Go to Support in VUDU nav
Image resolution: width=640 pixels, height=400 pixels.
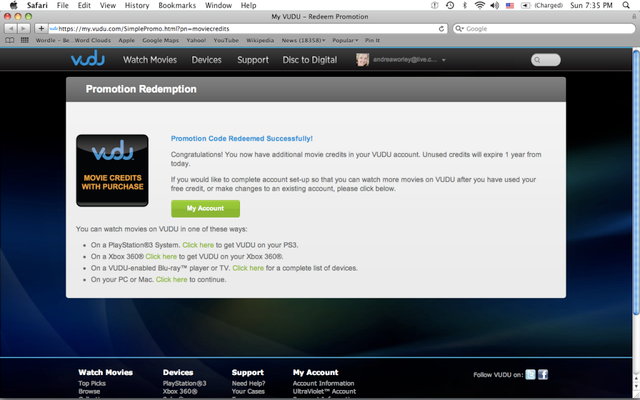pos(253,60)
